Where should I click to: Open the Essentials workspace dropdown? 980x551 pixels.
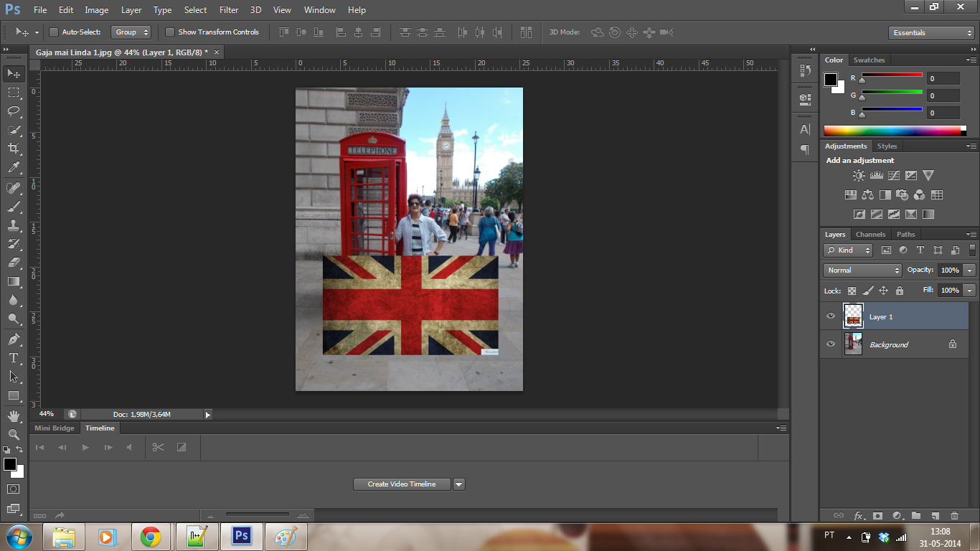point(931,33)
